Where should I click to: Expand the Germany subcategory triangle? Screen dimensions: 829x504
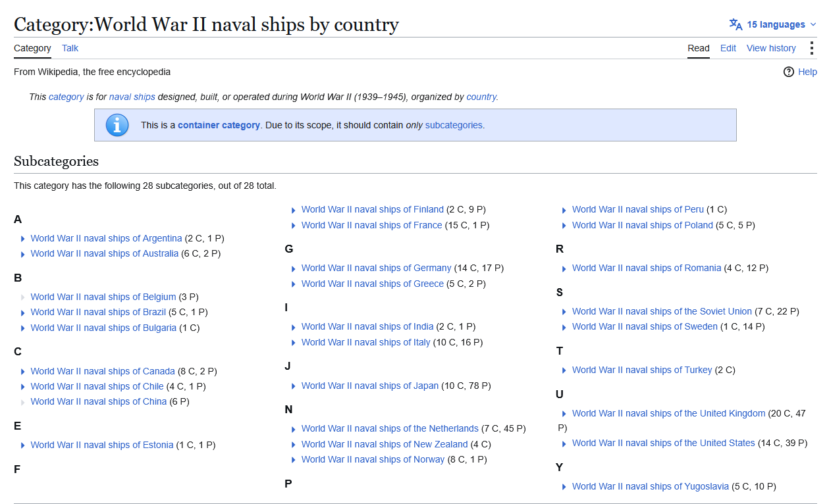click(294, 268)
